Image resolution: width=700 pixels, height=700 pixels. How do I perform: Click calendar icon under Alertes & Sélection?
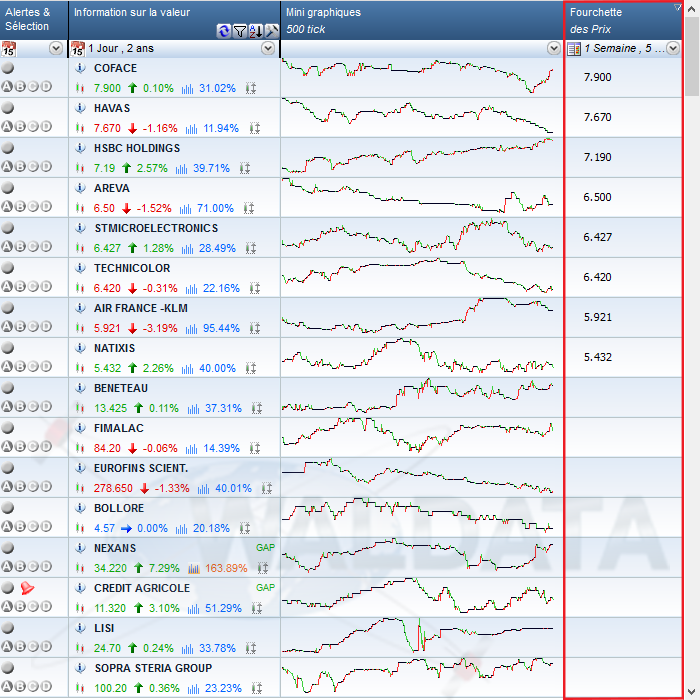pos(8,48)
